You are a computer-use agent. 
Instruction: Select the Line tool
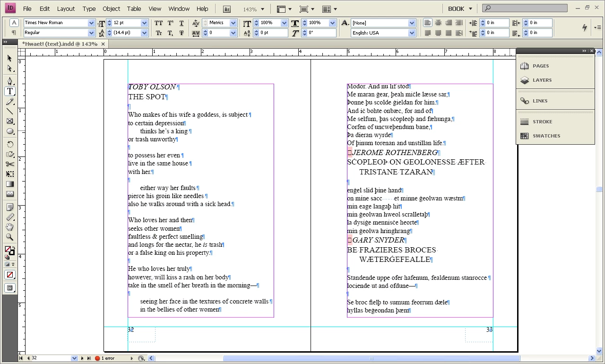(x=9, y=112)
